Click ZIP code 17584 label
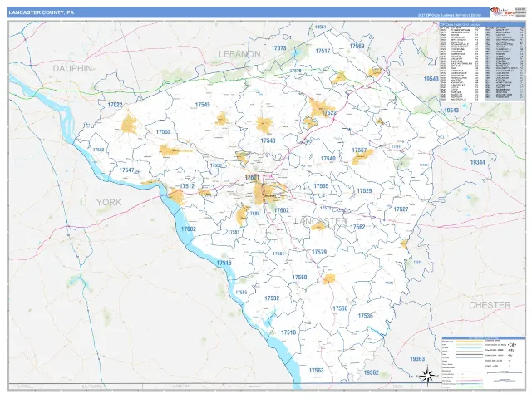This screenshot has width=532, height=399. pos(278,254)
